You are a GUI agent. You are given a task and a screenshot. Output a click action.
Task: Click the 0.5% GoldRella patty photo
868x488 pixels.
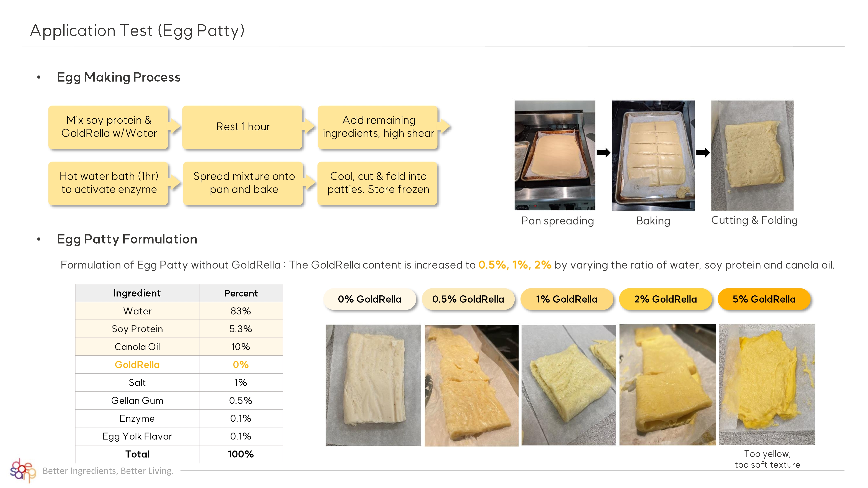click(471, 385)
